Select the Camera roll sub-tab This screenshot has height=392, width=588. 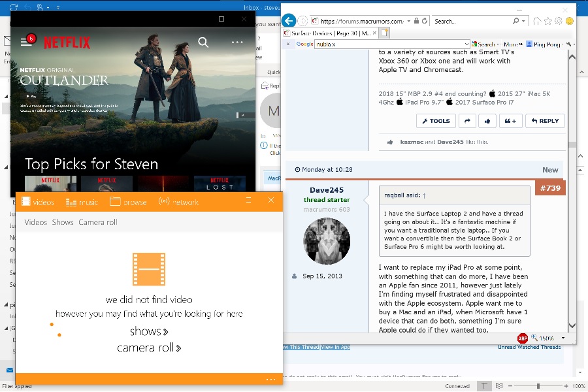(x=98, y=222)
